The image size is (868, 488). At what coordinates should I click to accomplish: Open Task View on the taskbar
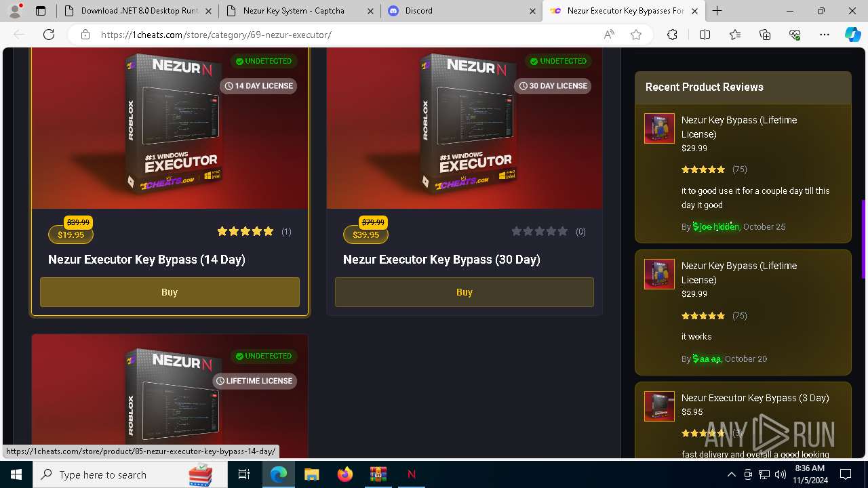244,474
